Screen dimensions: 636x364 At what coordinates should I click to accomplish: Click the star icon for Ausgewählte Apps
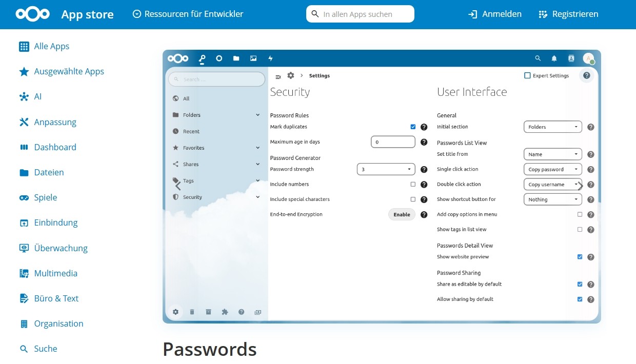click(24, 72)
